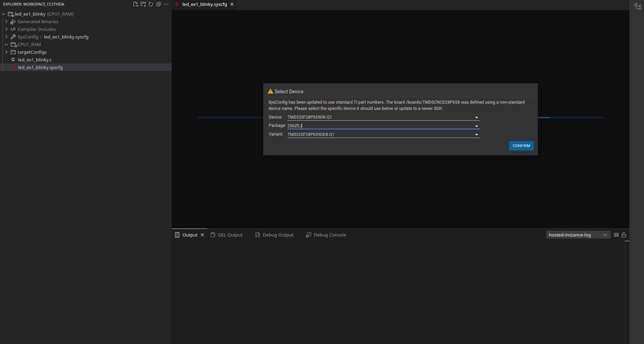
Task: Click the SysConfig wrench icon
Action: 13,37
